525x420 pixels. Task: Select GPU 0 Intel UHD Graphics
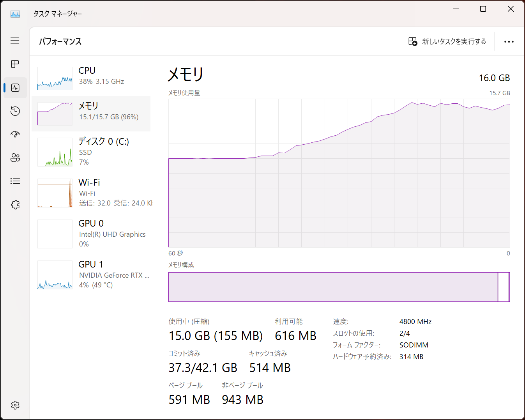point(91,234)
